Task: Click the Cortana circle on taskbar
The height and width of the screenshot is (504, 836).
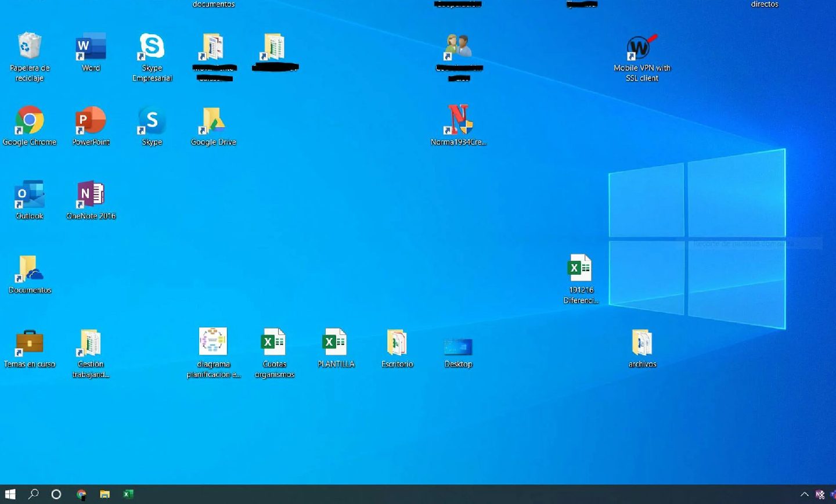Action: (56, 494)
